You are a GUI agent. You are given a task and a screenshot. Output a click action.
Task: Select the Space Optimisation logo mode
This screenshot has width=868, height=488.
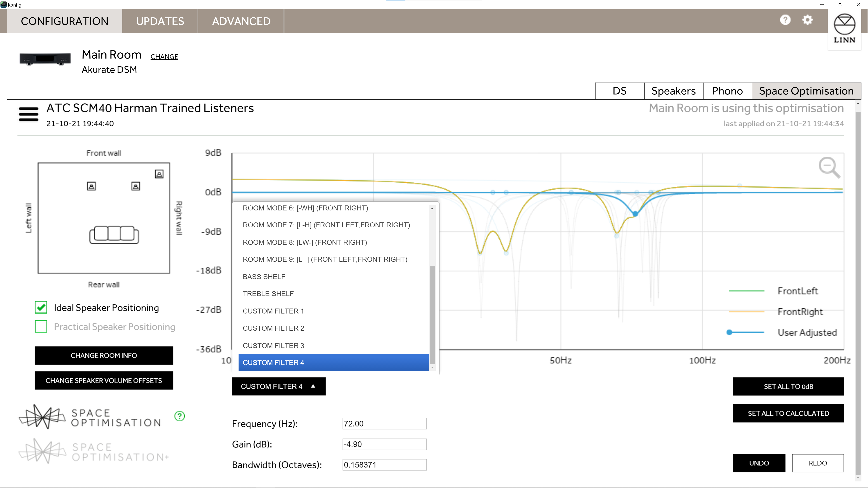[x=90, y=417]
